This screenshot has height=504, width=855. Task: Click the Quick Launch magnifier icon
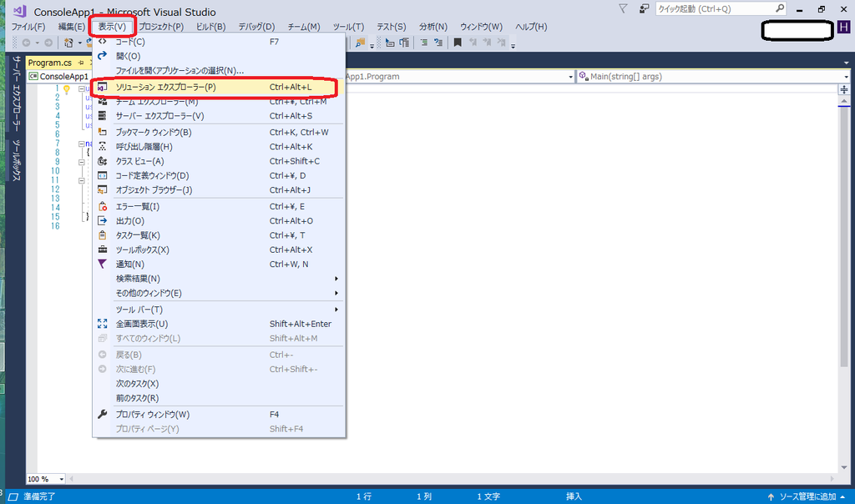[x=780, y=8]
